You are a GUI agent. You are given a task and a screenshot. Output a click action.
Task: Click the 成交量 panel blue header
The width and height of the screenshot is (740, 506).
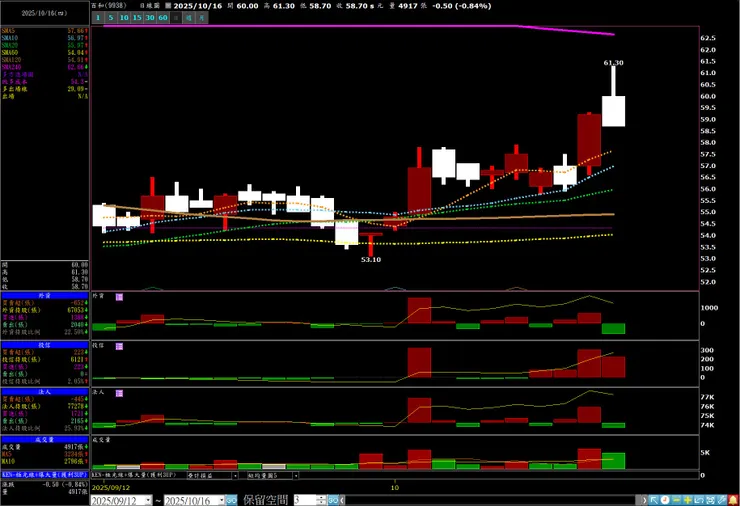coord(44,439)
